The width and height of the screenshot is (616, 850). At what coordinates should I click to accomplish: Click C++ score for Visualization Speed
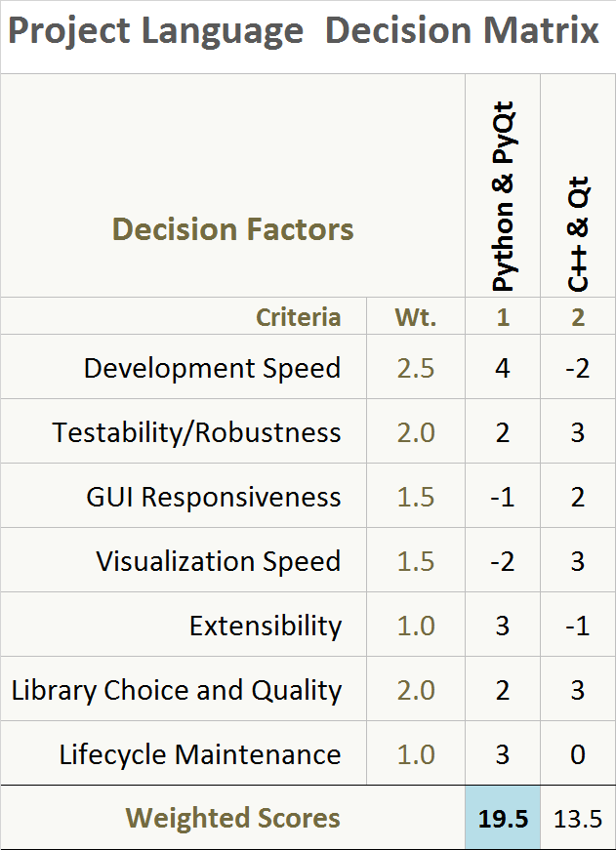(x=578, y=561)
